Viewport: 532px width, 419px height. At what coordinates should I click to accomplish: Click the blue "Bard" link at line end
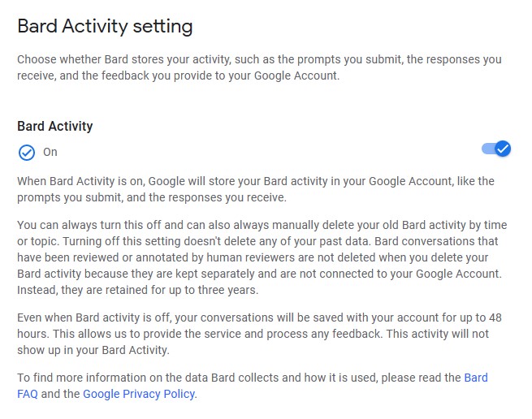pos(476,378)
